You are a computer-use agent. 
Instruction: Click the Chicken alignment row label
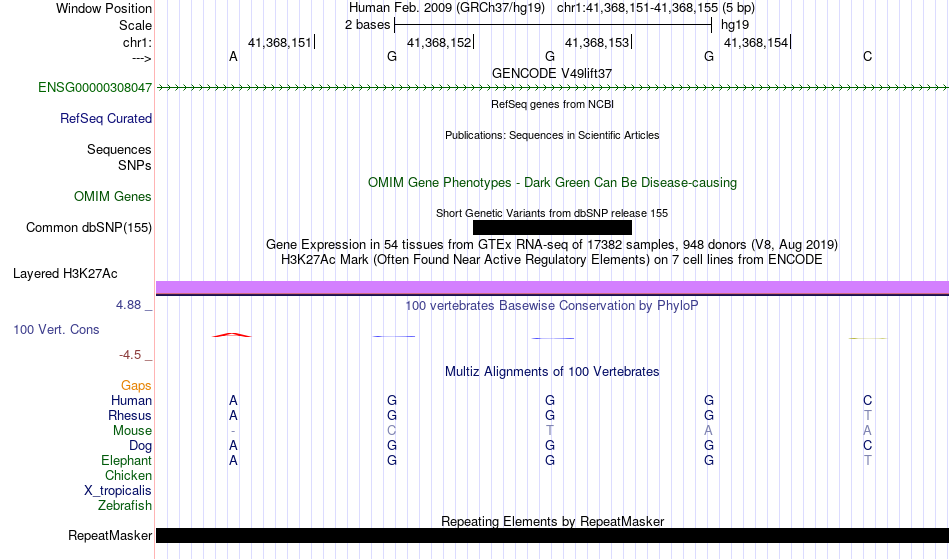[128, 475]
